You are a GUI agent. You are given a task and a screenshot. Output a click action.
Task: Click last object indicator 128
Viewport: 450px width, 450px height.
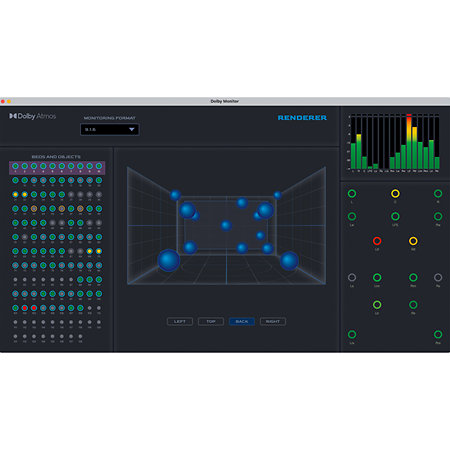[80, 336]
